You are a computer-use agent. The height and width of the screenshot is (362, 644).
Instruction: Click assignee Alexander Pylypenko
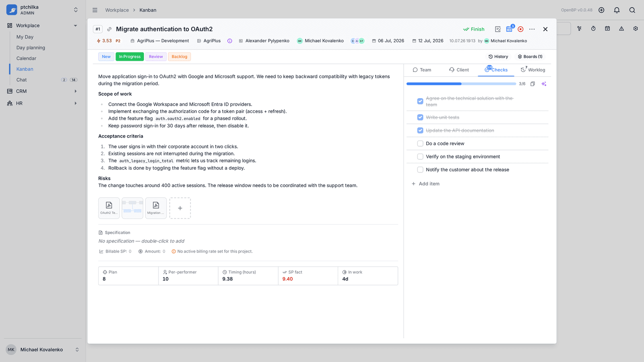264,41
